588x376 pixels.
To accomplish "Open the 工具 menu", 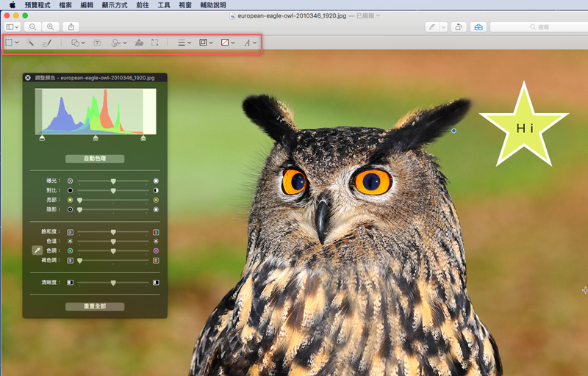I will click(164, 4).
